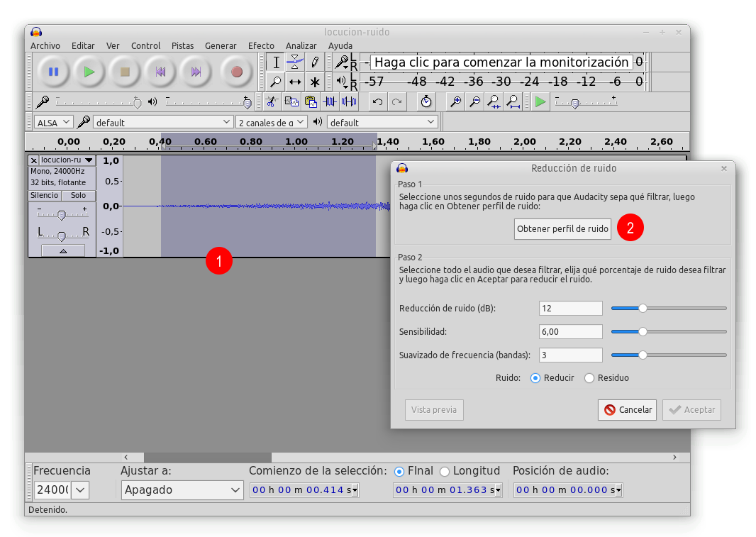
Task: Open the Efecto menu
Action: (261, 46)
